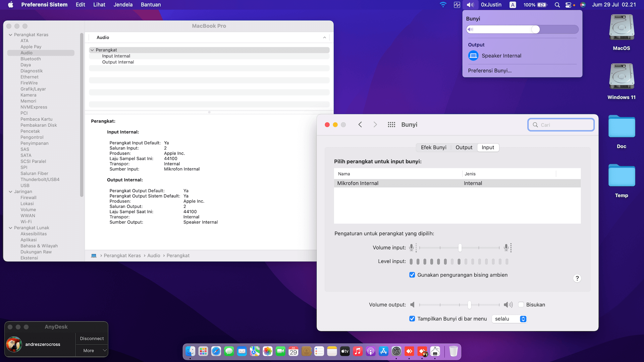Click the Wi-Fi status icon in menu bar
644x362 pixels.
coord(443,5)
